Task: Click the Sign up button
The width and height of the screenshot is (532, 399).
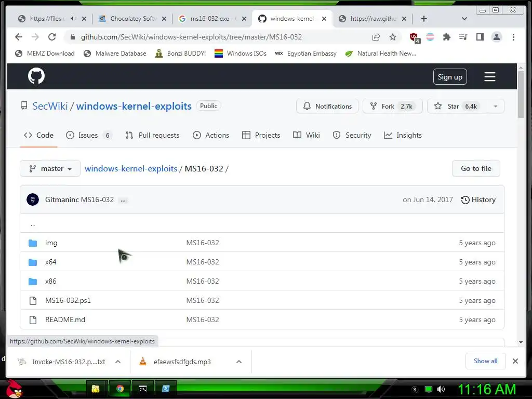Action: click(450, 77)
